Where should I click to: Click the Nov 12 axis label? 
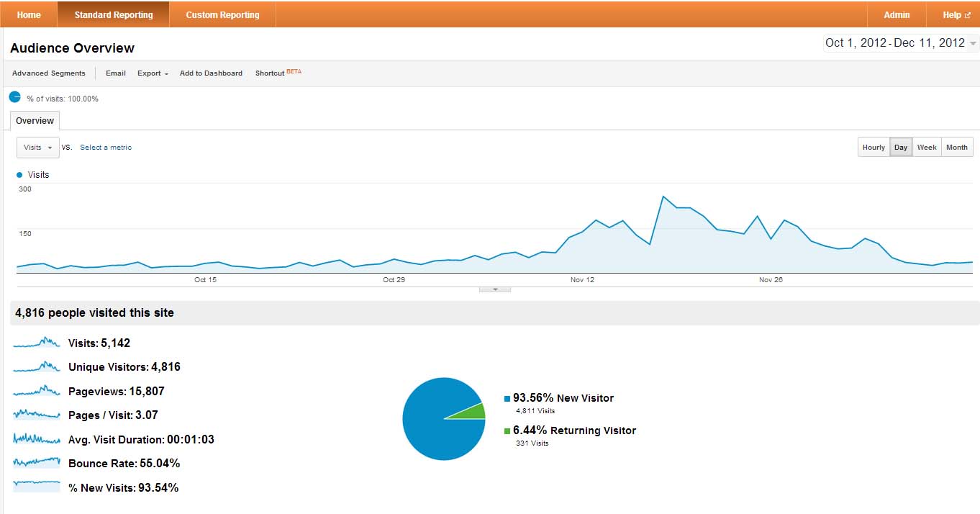[x=582, y=279]
